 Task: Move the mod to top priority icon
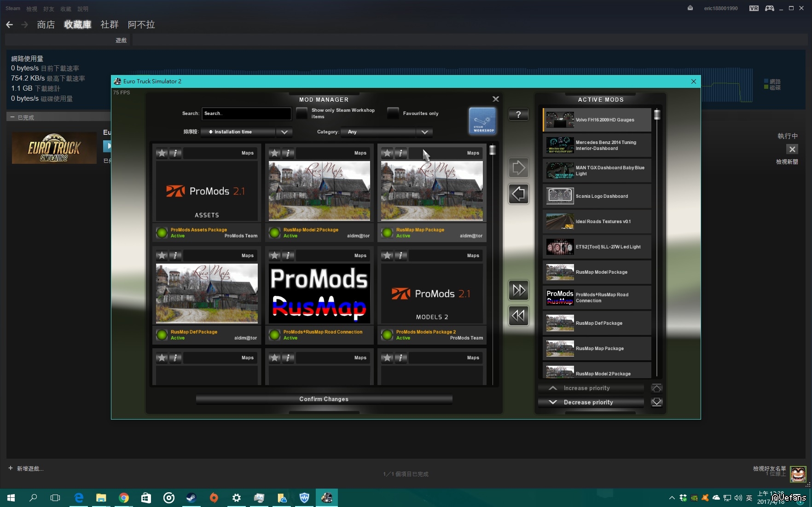coord(657,388)
